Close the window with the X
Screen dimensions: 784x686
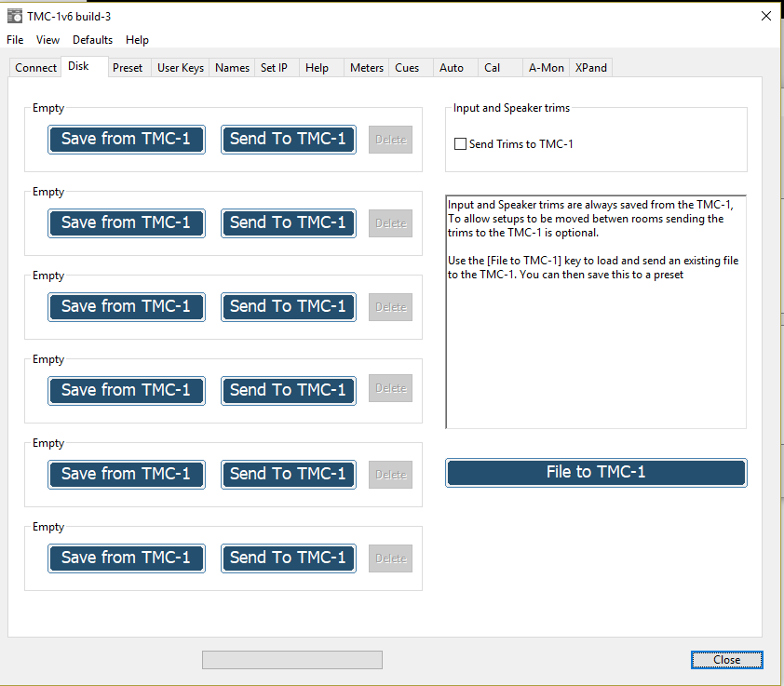tap(766, 16)
